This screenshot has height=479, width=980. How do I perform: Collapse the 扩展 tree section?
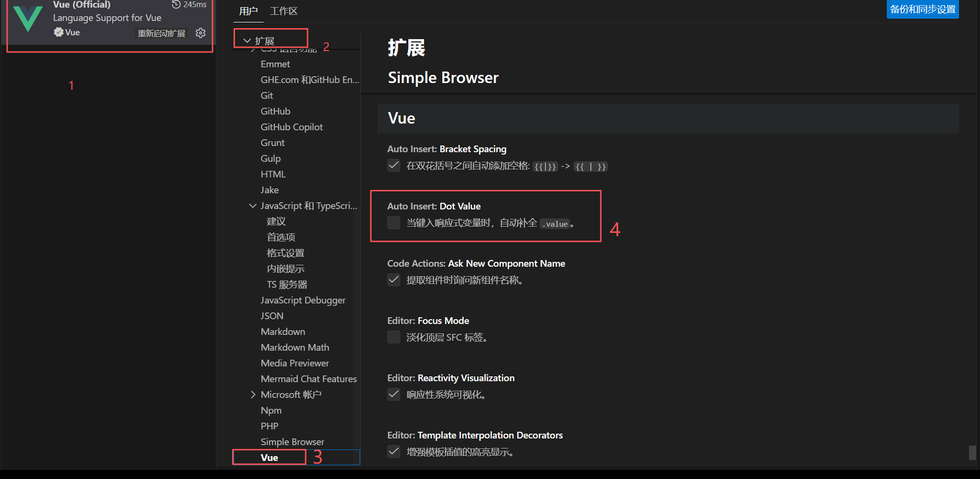pyautogui.click(x=247, y=41)
